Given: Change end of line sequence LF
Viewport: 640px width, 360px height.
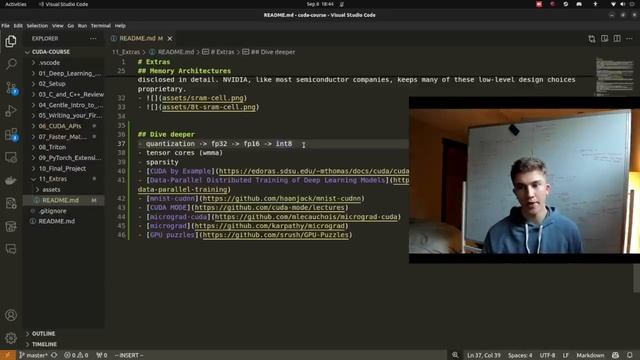Looking at the screenshot, I should point(566,355).
